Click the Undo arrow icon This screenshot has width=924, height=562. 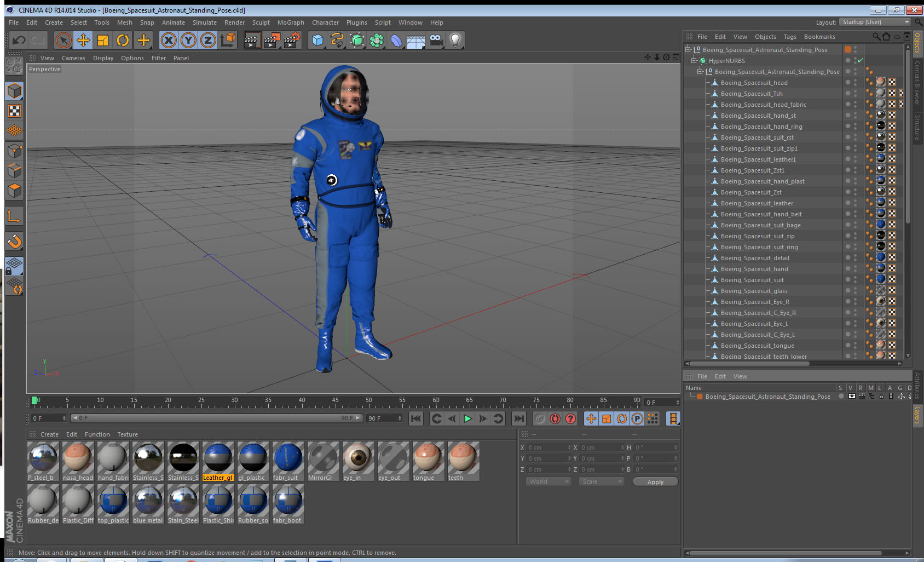click(19, 40)
